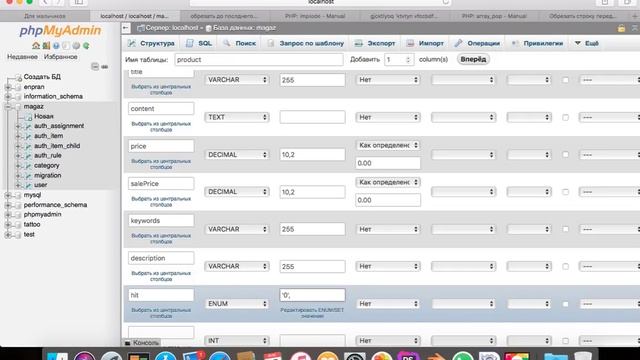Hide navigation panel with arrow icon
The height and width of the screenshot is (360, 640).
(126, 28)
